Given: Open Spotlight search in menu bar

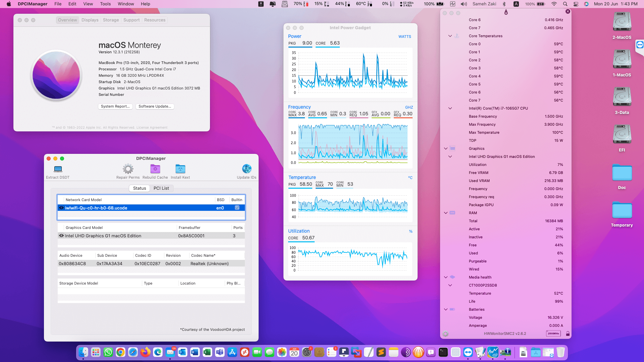Looking at the screenshot, I should pos(565,4).
